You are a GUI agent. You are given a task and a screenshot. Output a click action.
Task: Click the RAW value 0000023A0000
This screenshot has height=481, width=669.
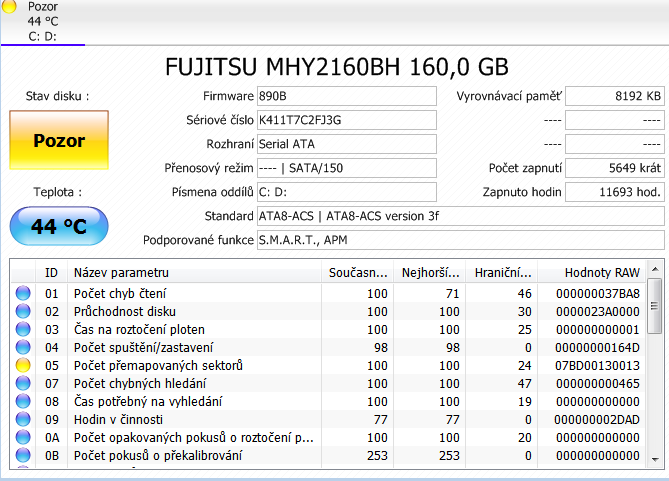coord(598,312)
